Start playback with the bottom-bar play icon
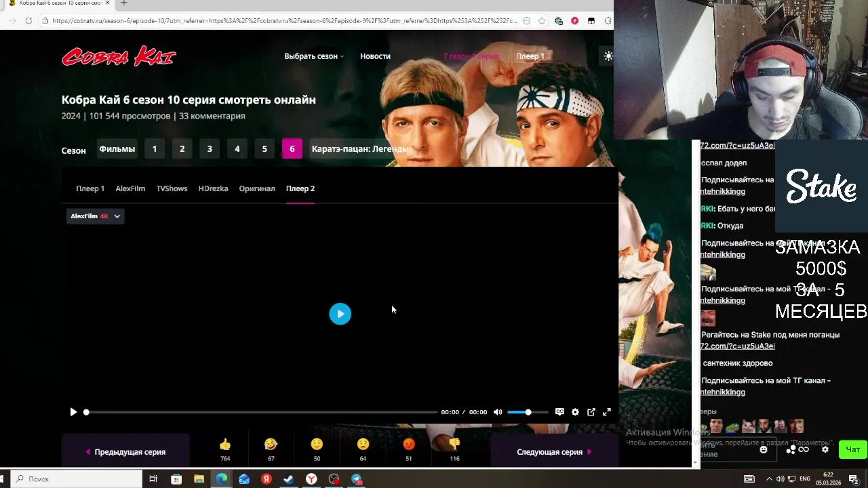The width and height of the screenshot is (868, 488). point(73,412)
